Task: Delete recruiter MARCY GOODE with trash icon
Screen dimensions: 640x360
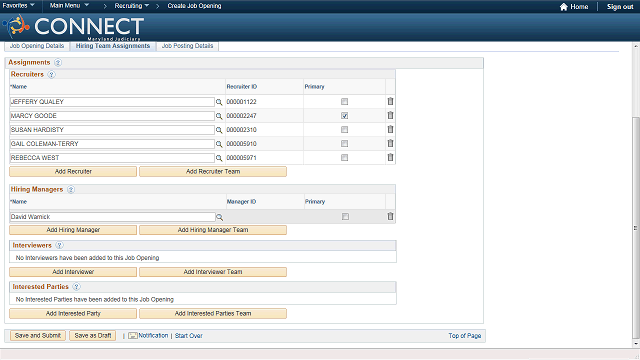Action: pyautogui.click(x=390, y=116)
